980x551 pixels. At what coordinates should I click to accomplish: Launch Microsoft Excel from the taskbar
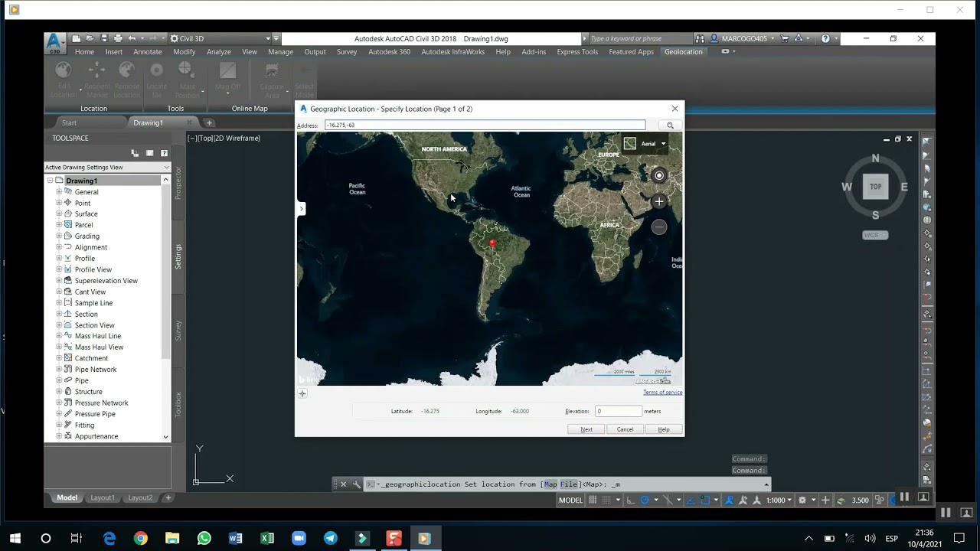[267, 538]
